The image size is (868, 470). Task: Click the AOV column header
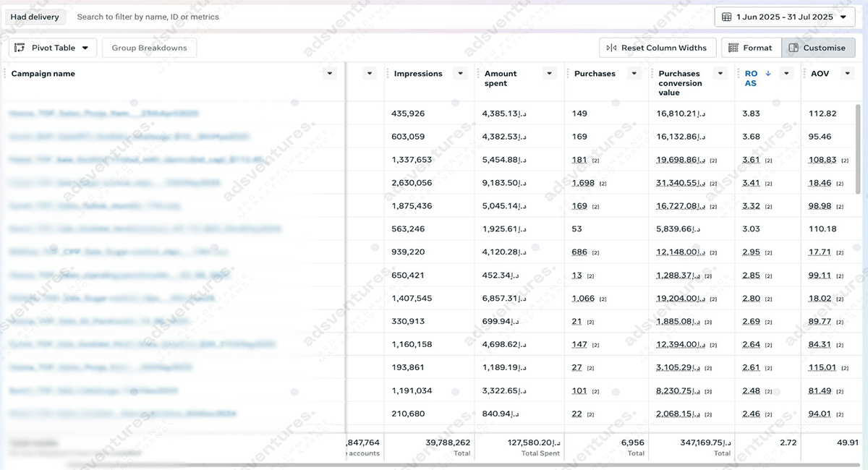820,74
